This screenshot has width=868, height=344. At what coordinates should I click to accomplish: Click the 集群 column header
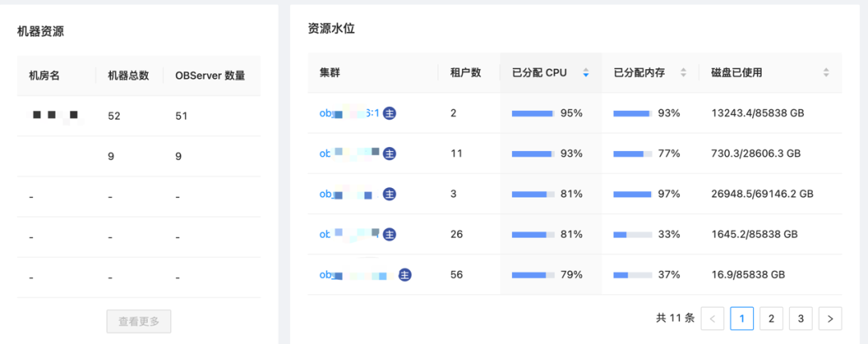tap(330, 73)
